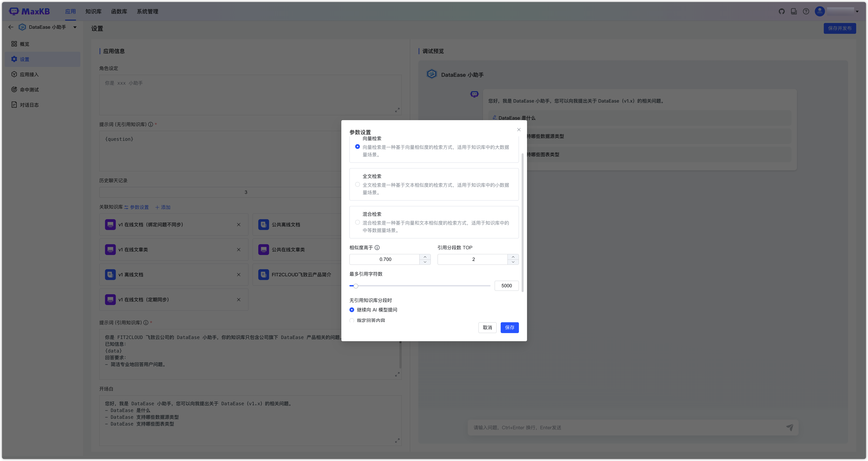Image resolution: width=868 pixels, height=461 pixels.
Task: Expand the DataEase 小助手 app dropdown
Action: 75,27
